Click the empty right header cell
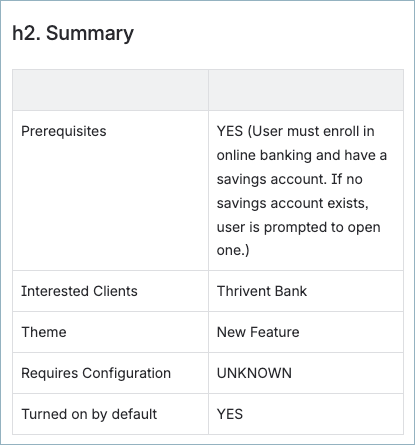415x445 pixels. [x=306, y=90]
